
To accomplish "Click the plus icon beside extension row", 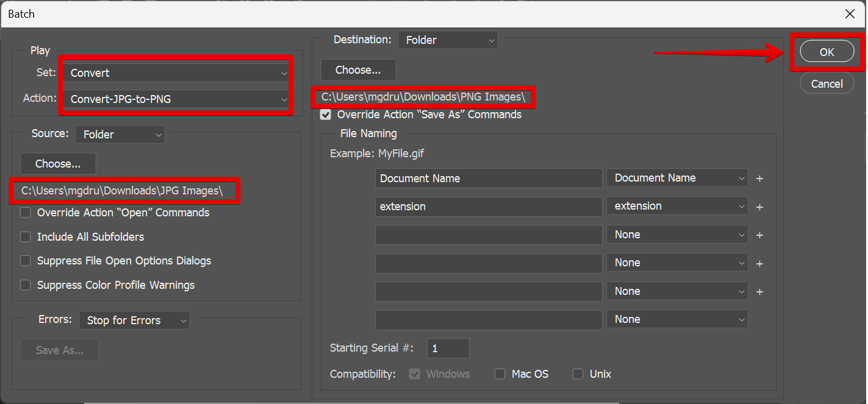I will tap(759, 207).
